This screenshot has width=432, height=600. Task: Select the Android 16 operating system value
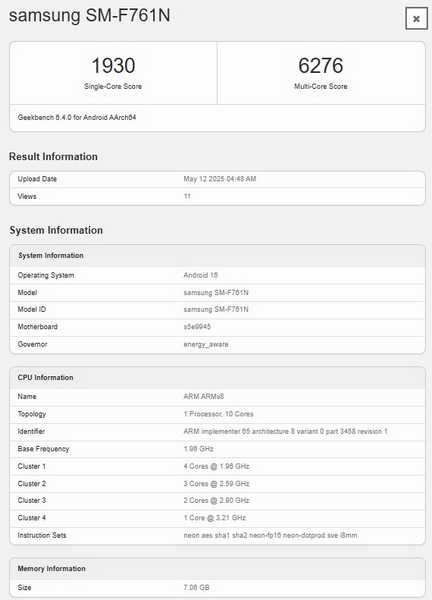tap(201, 275)
